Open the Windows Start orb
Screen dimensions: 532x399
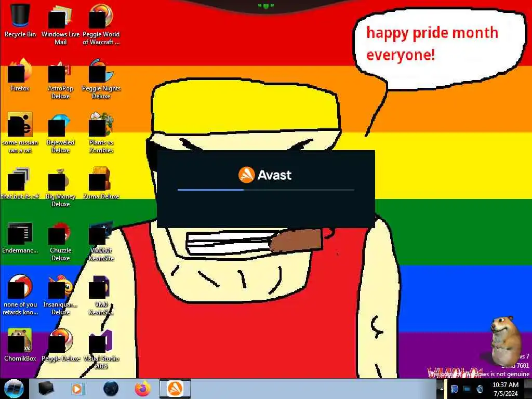coord(14,389)
